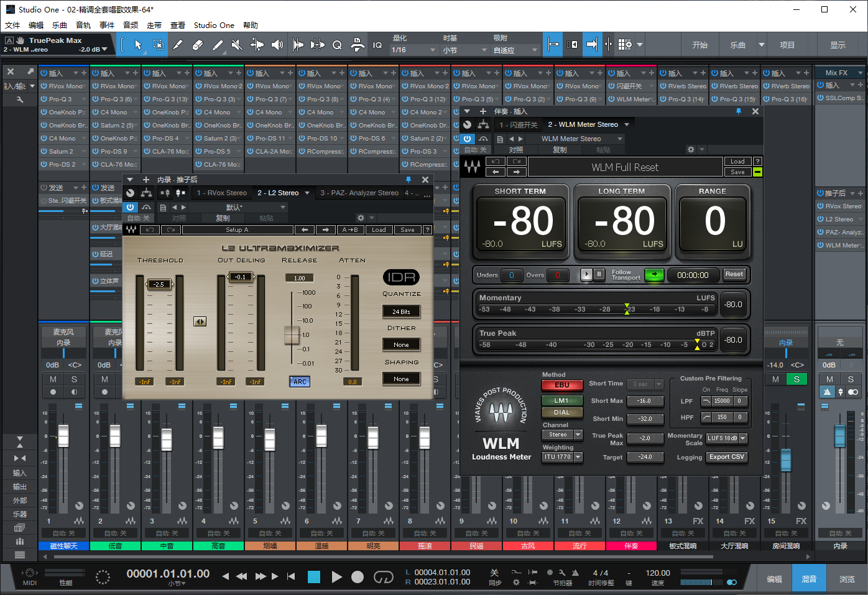868x595 pixels.
Task: Enable the ARC button in L2 Ultramaximizer
Action: coord(300,382)
